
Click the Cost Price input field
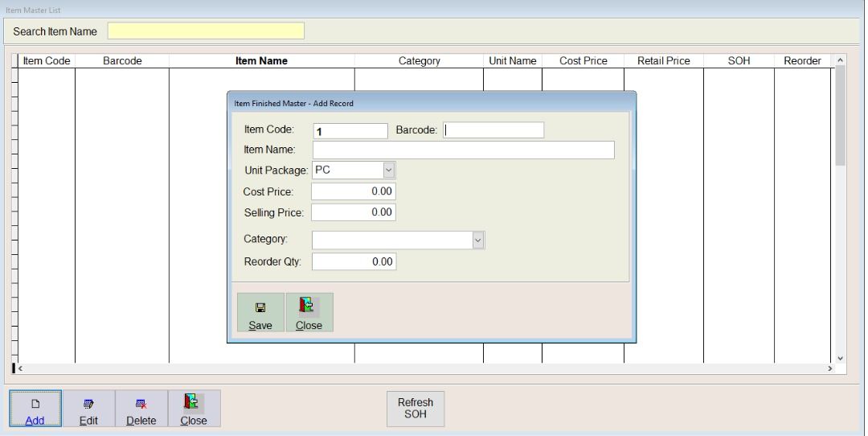[x=354, y=191]
